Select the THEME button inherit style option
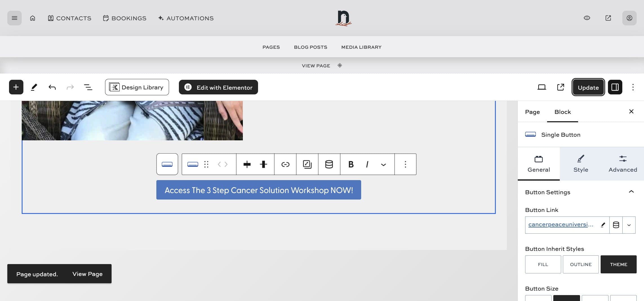Viewport: 644px width, 301px height. pyautogui.click(x=619, y=264)
